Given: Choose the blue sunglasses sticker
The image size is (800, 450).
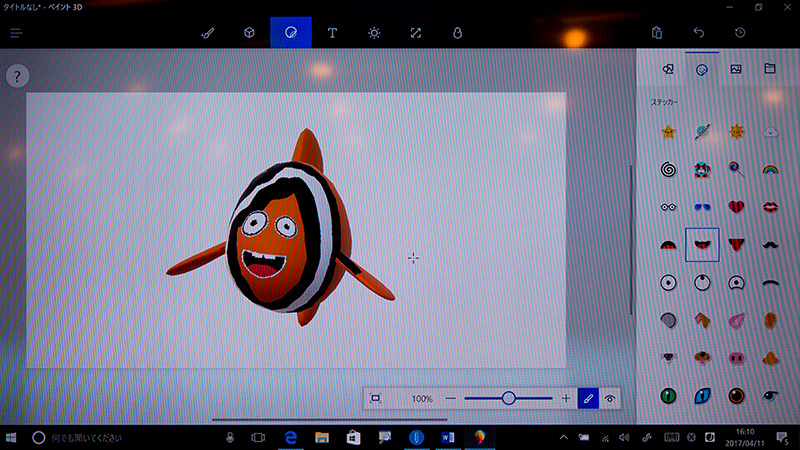Looking at the screenshot, I should click(x=702, y=207).
